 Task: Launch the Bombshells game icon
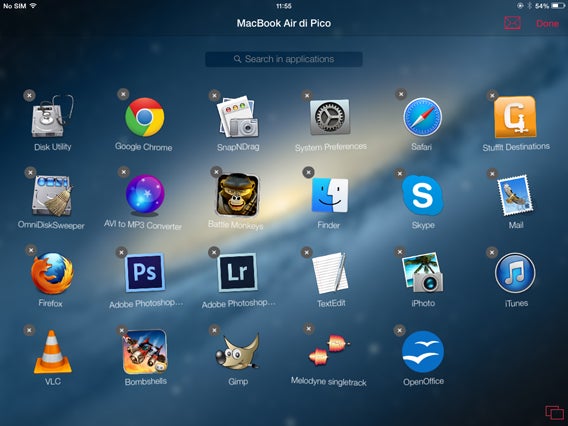click(145, 351)
